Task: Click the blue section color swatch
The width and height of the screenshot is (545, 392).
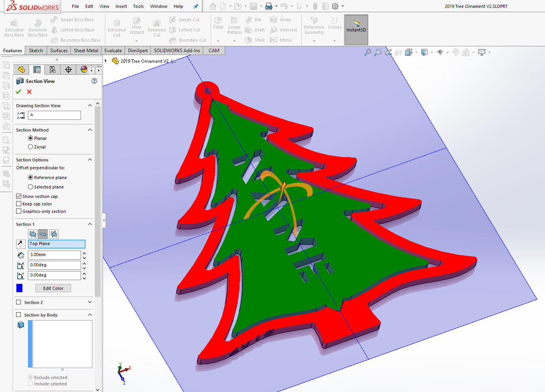Action: (19, 288)
